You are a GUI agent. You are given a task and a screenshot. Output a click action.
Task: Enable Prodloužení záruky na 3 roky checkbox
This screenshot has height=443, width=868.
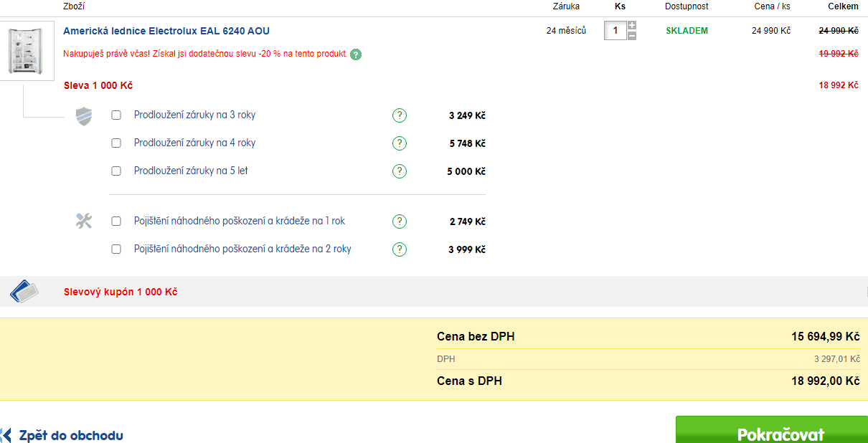point(116,115)
